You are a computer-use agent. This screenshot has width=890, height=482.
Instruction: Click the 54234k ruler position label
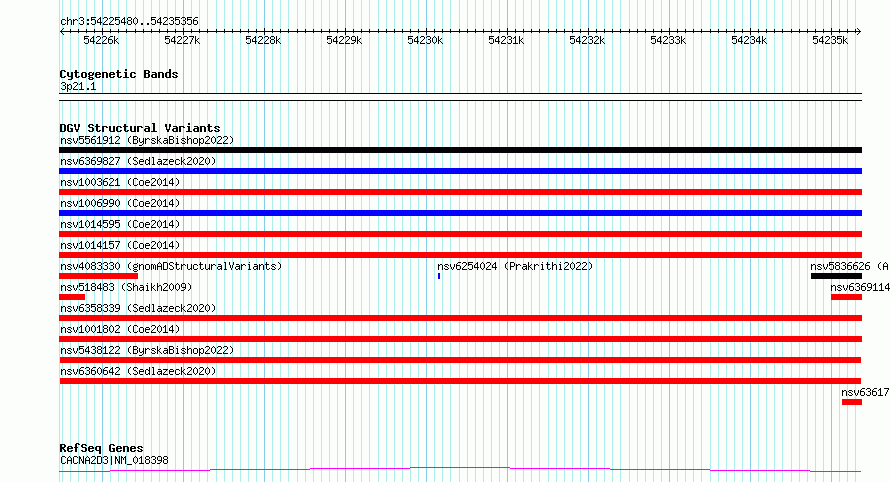749,41
